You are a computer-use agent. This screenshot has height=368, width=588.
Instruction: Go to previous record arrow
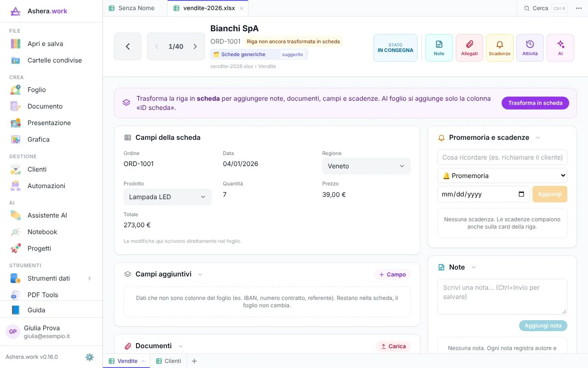157,46
